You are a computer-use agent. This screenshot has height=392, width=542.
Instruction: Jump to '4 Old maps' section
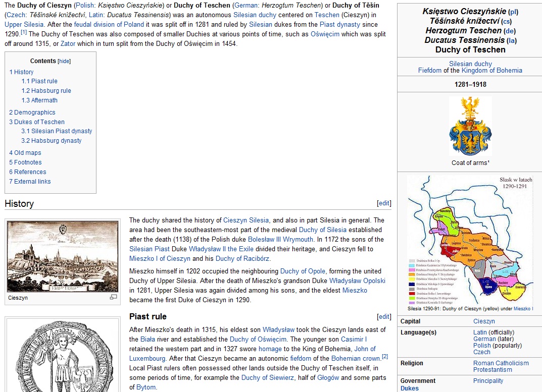25,153
